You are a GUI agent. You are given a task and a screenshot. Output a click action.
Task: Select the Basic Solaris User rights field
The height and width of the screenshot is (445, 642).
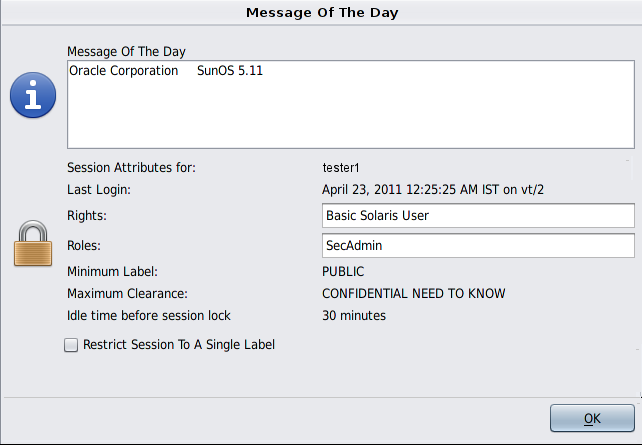pos(478,215)
